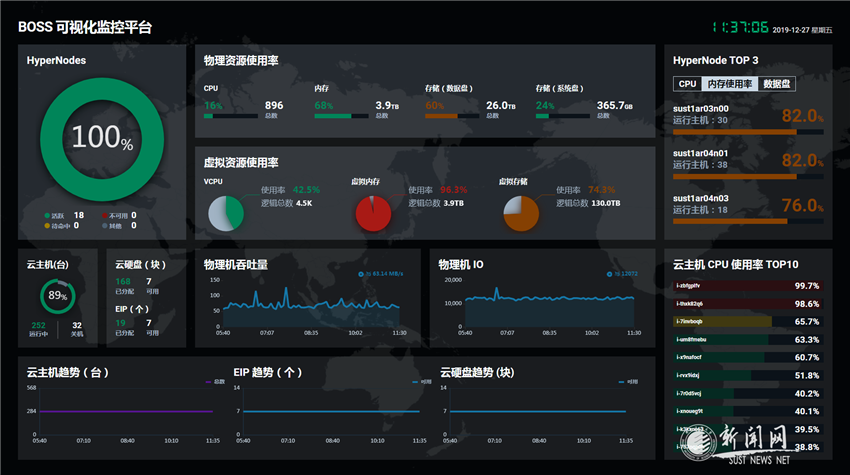Screen dimensions: 850x475
Task: Click the 物理机 IO legend marker icon
Action: pyautogui.click(x=609, y=272)
